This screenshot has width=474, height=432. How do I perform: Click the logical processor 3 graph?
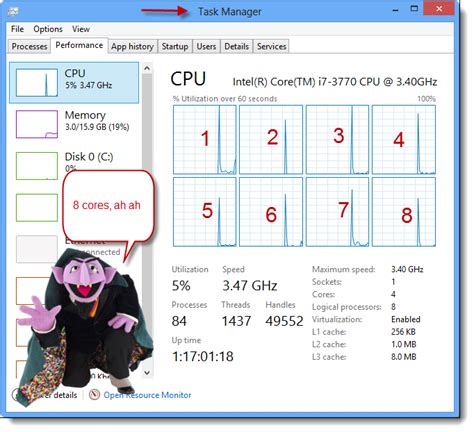click(337, 140)
